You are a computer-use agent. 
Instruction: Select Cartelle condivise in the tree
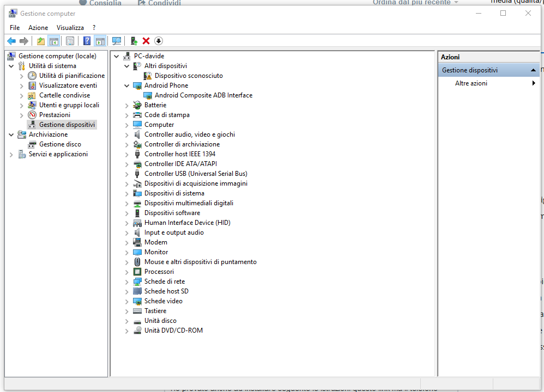tap(64, 95)
